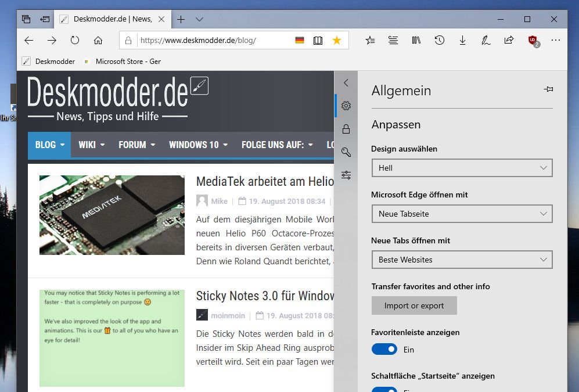579x392 pixels.
Task: Click the padlock site info icon
Action: 128,40
